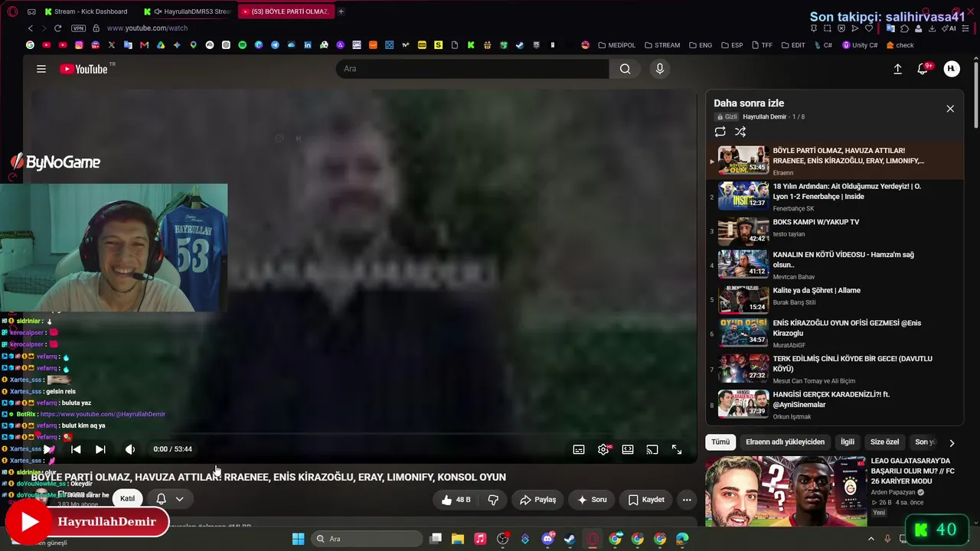This screenshot has height=551, width=980.
Task: Open more actions three-dot menu below video
Action: 687,500
